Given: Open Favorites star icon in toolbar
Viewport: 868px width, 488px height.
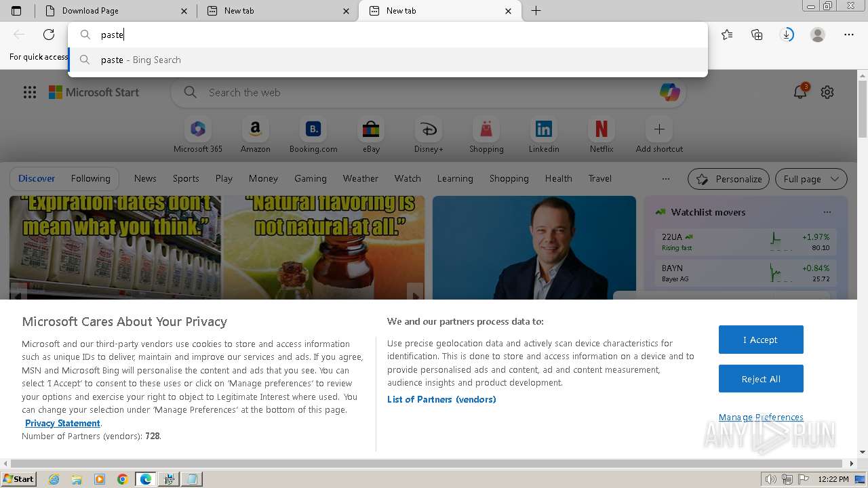Looking at the screenshot, I should tap(727, 35).
